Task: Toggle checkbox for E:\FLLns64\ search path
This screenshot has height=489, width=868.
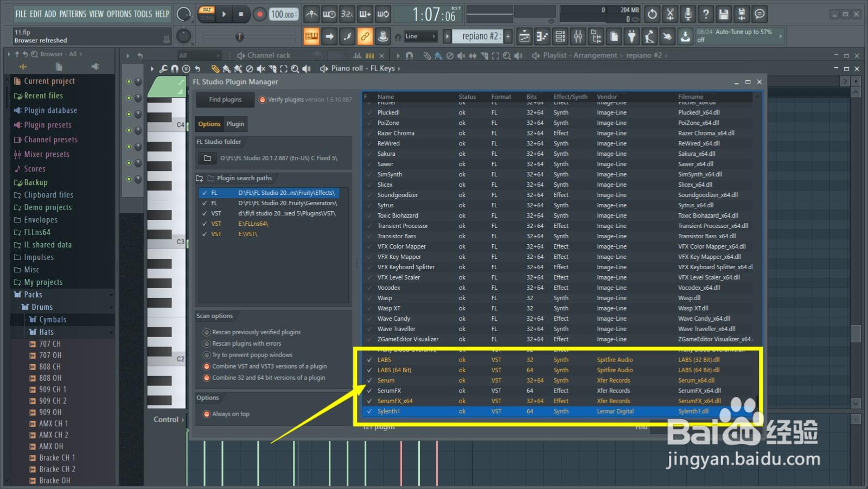Action: (205, 224)
